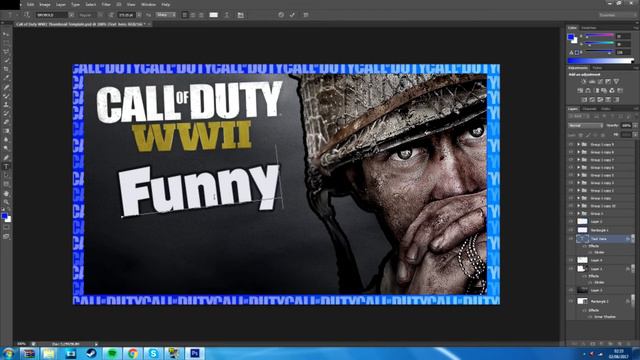This screenshot has width=640, height=360.
Task: Expand the Group 1 copy 8 folder
Action: [x=578, y=152]
